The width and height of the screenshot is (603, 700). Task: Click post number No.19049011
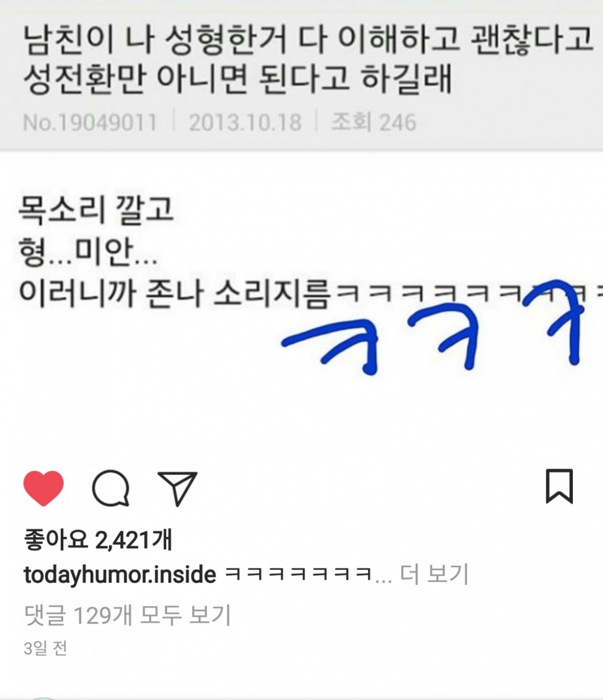[90, 123]
